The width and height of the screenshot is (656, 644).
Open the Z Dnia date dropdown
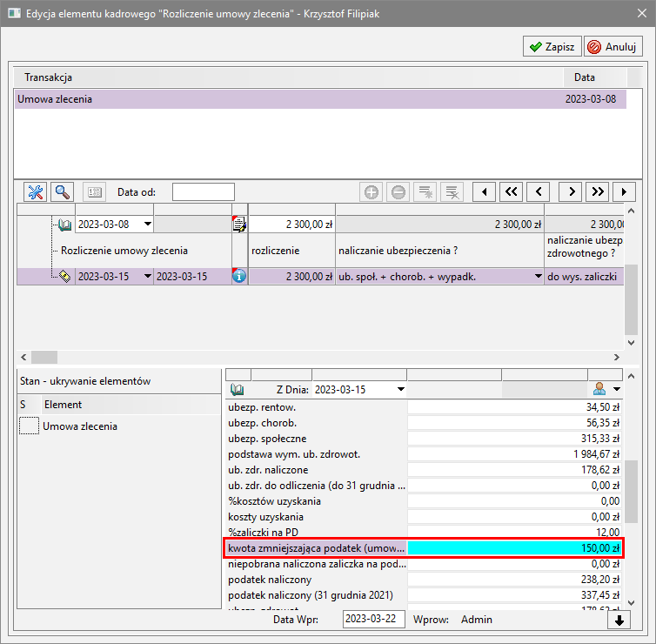click(401, 390)
